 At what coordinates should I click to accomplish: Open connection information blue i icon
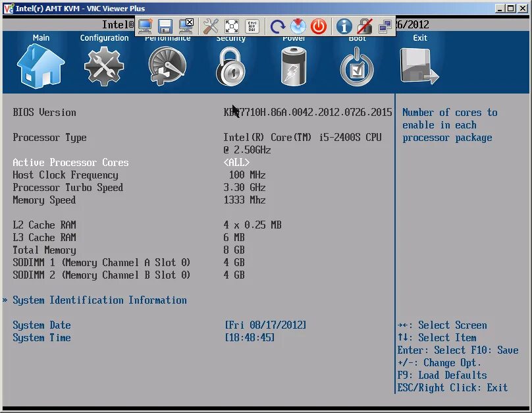(344, 26)
